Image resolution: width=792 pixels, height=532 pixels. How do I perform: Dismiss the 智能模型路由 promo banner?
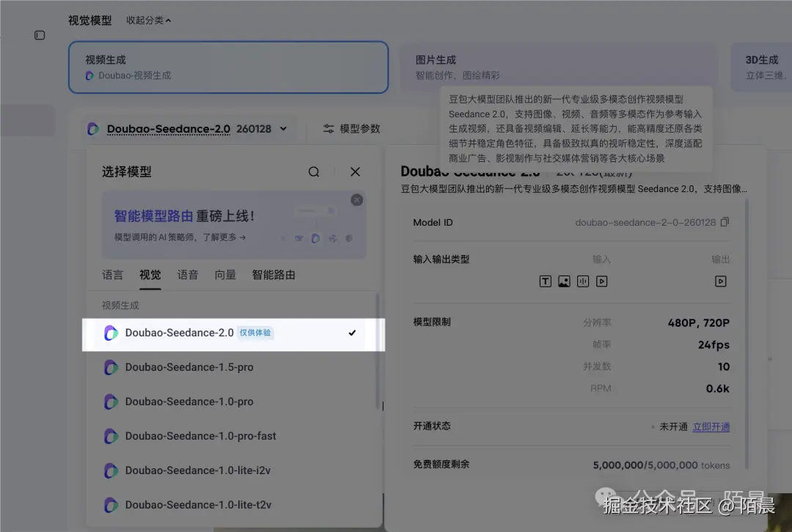pos(356,199)
